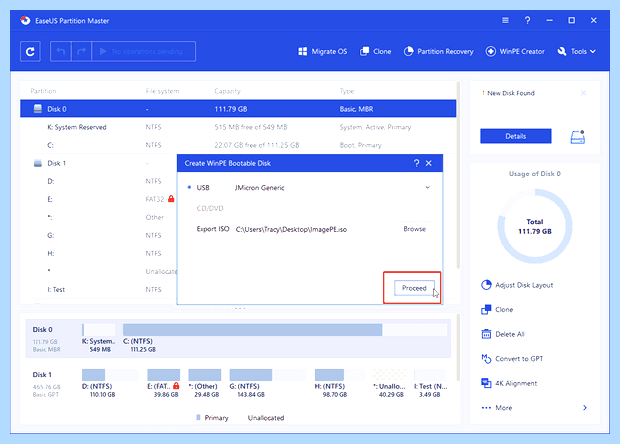Image resolution: width=620 pixels, height=444 pixels.
Task: Open Migrate OS tool
Action: pos(323,51)
